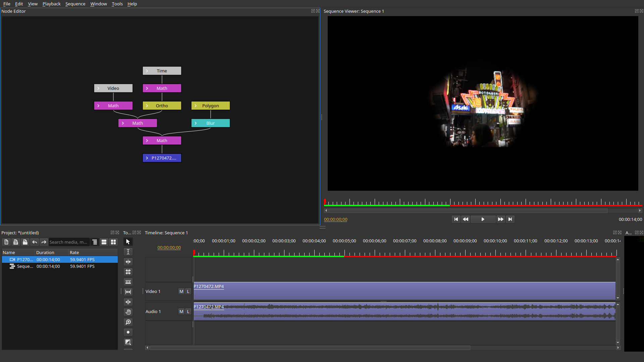This screenshot has width=644, height=362.
Task: Click the rewind button in viewer
Action: tap(465, 219)
